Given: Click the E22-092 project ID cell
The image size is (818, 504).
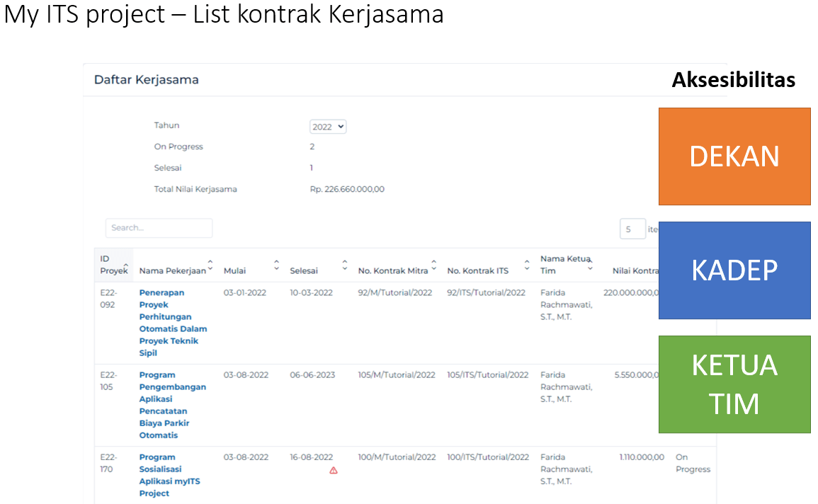Looking at the screenshot, I should (x=108, y=299).
